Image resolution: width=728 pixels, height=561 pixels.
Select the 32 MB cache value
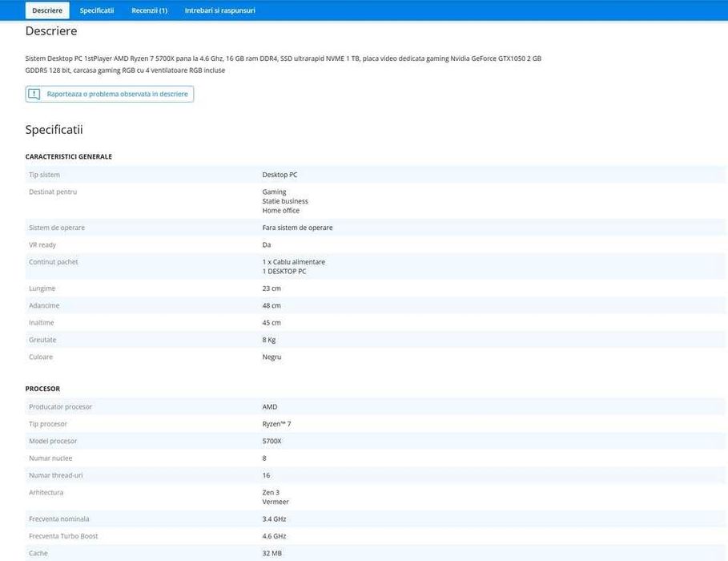tap(272, 554)
